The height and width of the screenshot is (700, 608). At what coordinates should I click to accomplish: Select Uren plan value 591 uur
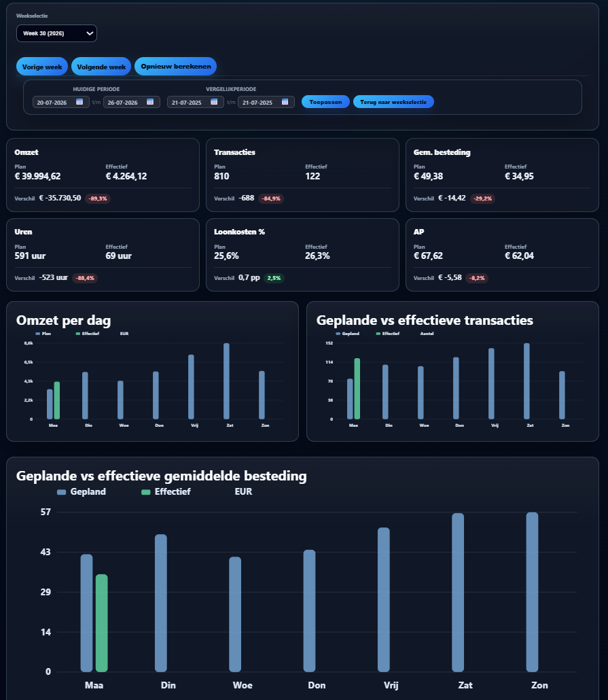click(30, 256)
